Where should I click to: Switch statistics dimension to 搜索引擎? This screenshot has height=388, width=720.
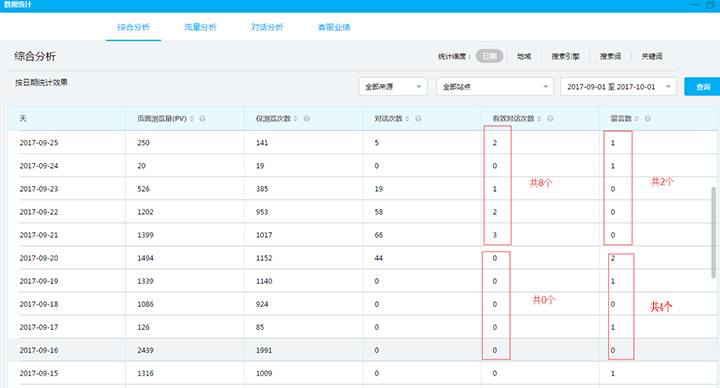click(x=566, y=56)
